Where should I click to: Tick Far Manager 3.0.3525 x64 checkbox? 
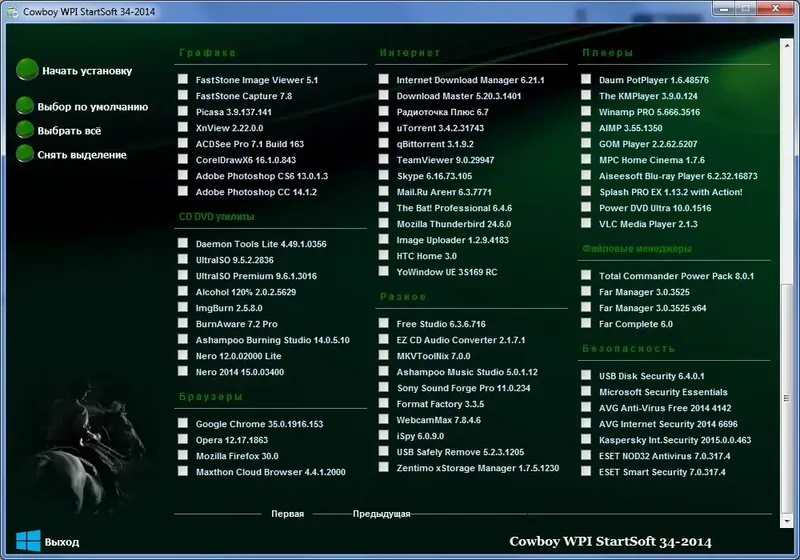point(586,308)
